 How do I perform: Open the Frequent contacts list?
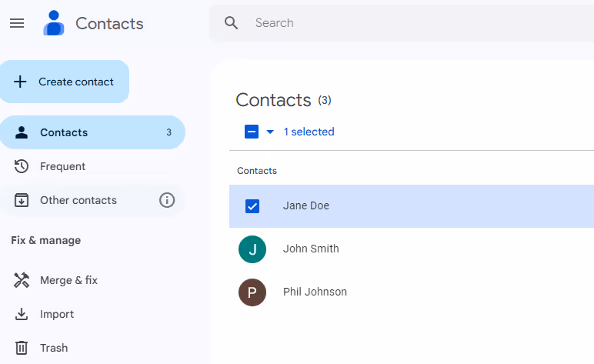click(x=92, y=166)
